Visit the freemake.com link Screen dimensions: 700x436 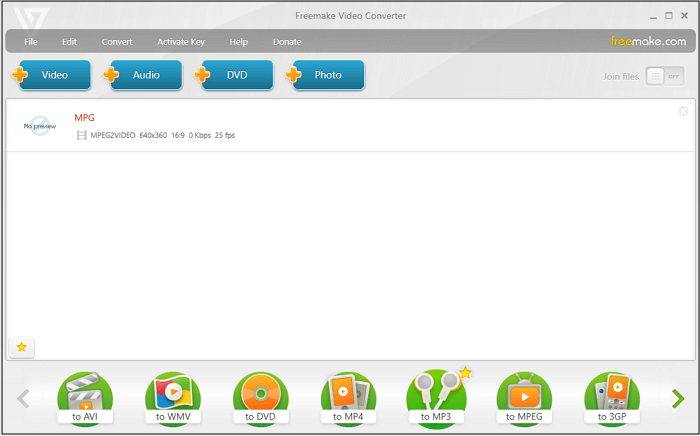pos(648,41)
